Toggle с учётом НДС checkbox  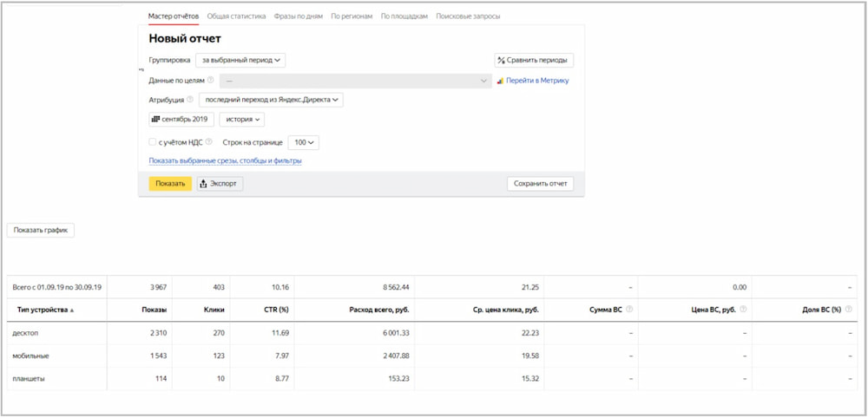point(152,142)
